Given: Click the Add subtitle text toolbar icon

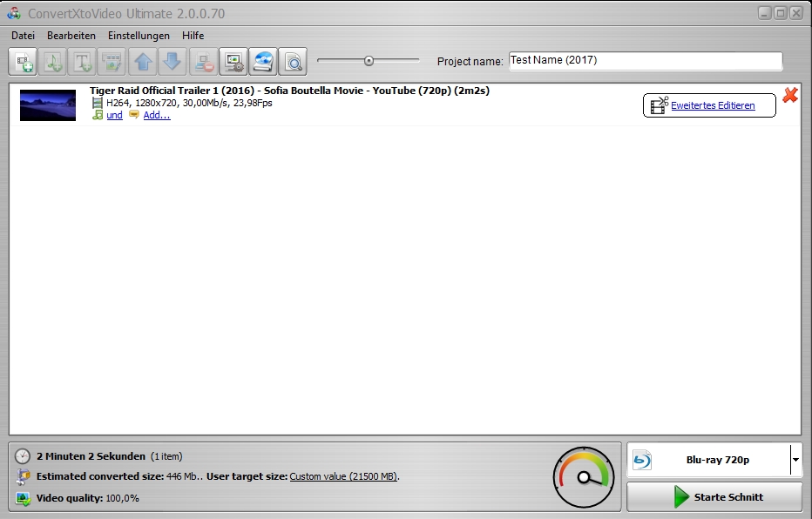Looking at the screenshot, I should (83, 62).
